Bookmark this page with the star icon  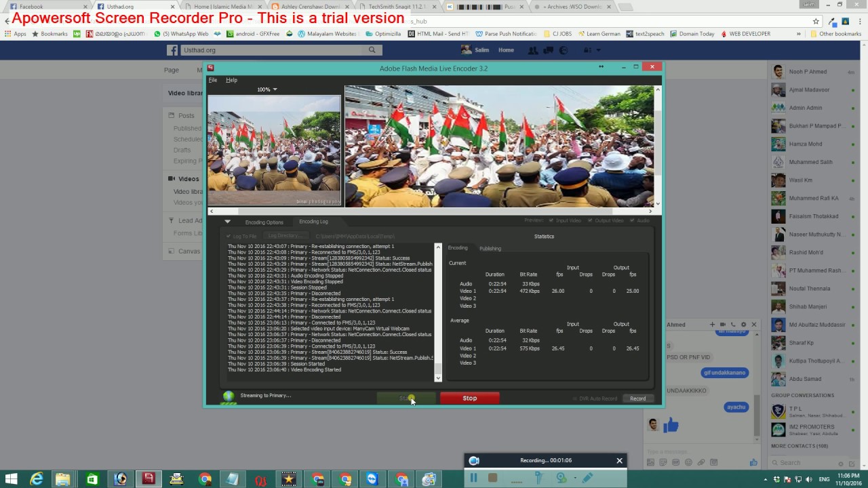816,21
